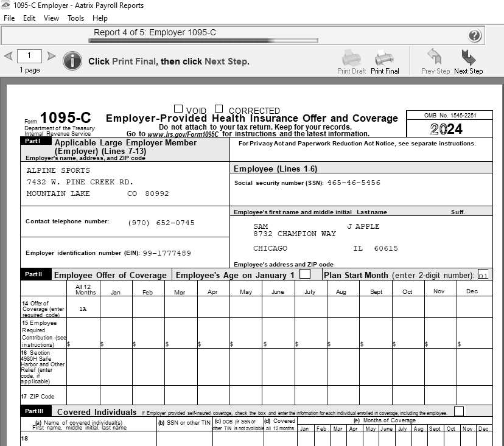Image resolution: width=504 pixels, height=446 pixels.
Task: Click the report progress bar
Action: (203, 41)
